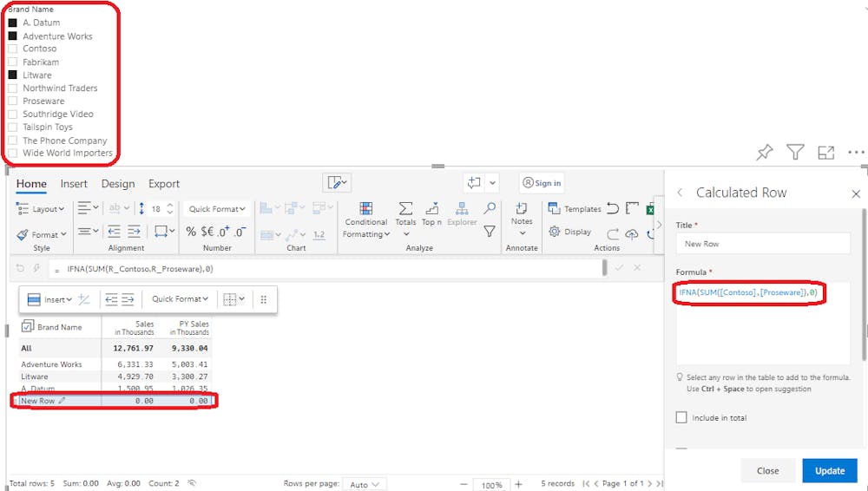The height and width of the screenshot is (491, 868).
Task: Open the ribbon Quick Format dropdown
Action: (x=216, y=209)
